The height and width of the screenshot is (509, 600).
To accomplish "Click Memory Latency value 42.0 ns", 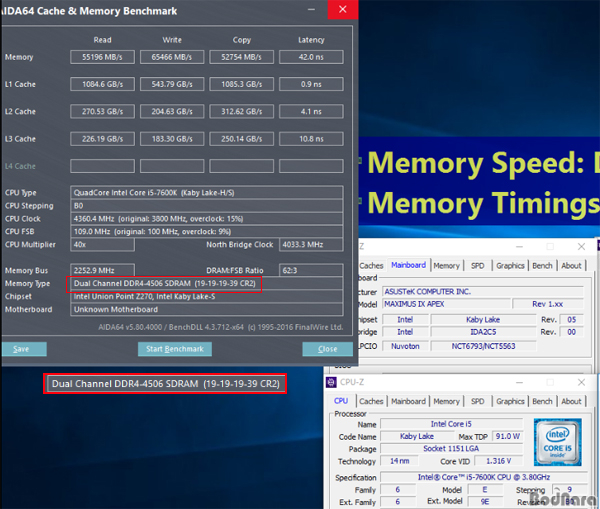I will (311, 57).
